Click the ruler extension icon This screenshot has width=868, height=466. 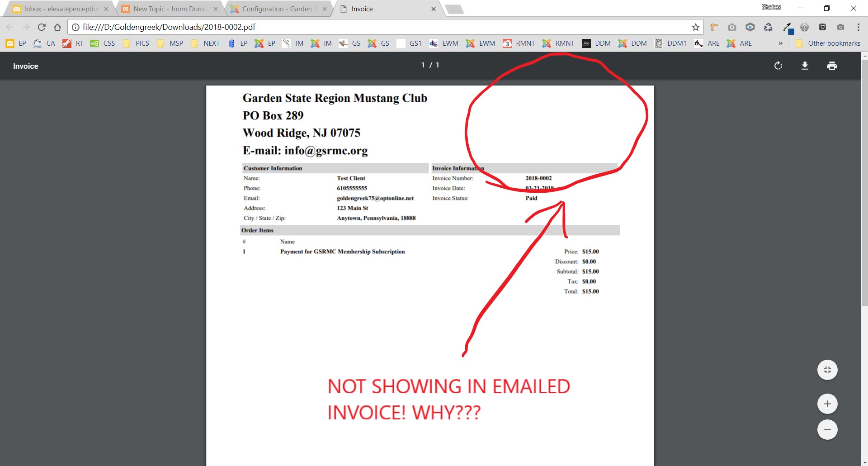pos(714,27)
